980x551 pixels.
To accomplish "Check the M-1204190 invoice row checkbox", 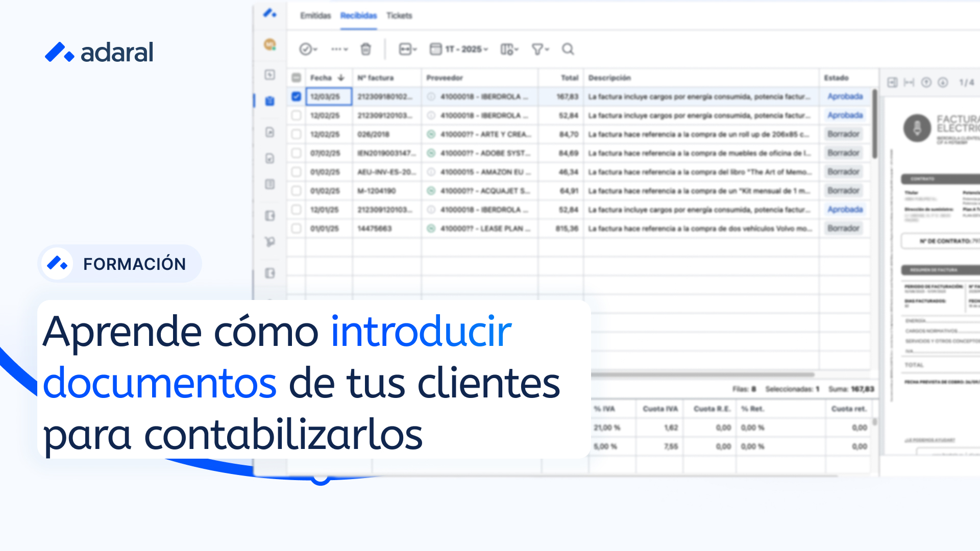I will pyautogui.click(x=296, y=191).
